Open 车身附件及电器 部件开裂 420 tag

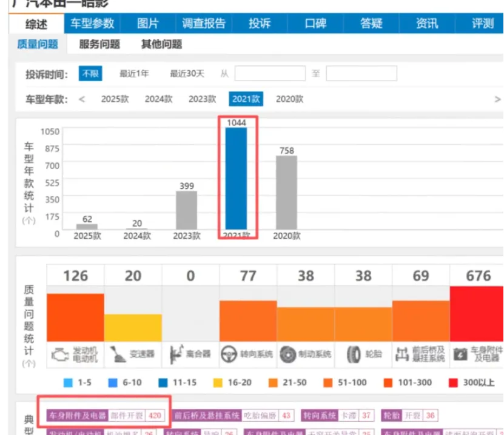[x=106, y=416]
